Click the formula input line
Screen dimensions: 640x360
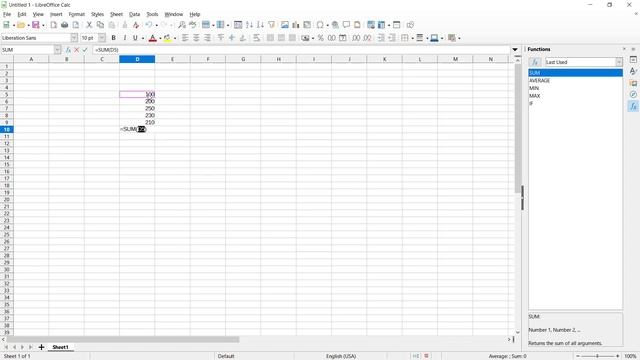(x=301, y=50)
